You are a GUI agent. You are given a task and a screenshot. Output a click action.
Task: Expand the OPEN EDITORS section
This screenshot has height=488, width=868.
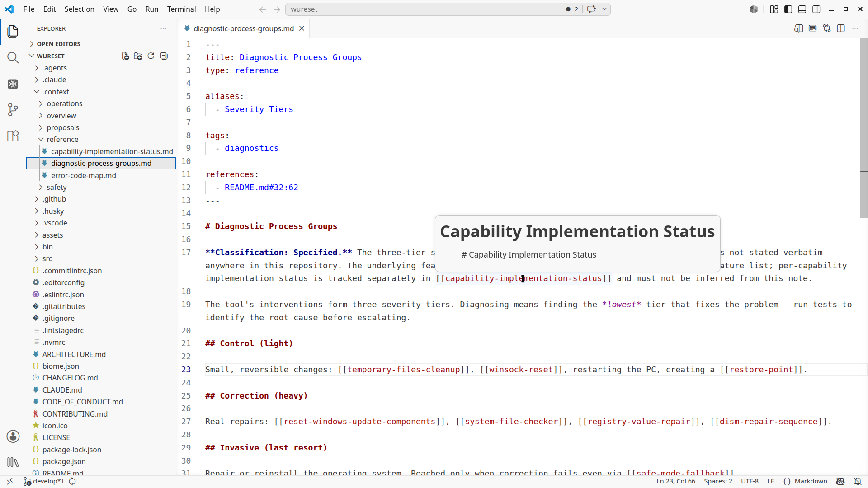[58, 44]
